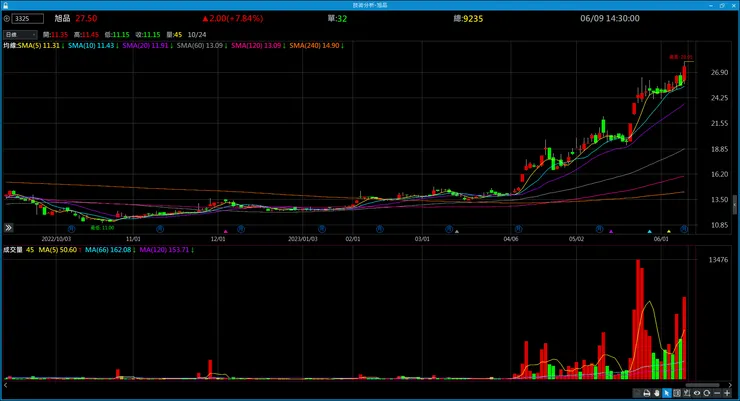This screenshot has height=401, width=740.
Task: Click the 單:32 single volume value
Action: [x=337, y=19]
